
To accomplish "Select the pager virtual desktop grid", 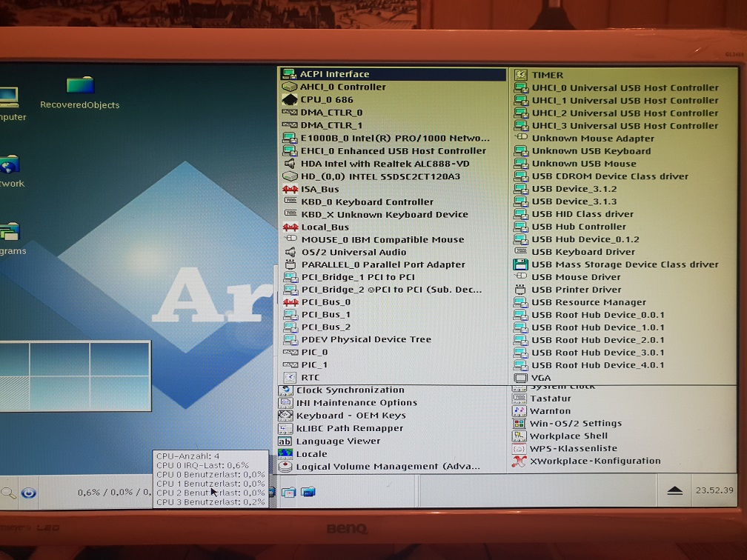I will (x=76, y=376).
